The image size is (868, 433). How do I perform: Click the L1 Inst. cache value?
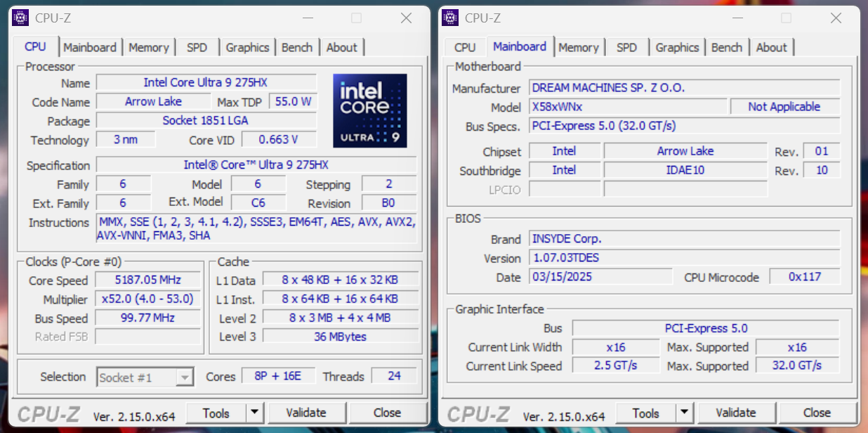click(340, 299)
